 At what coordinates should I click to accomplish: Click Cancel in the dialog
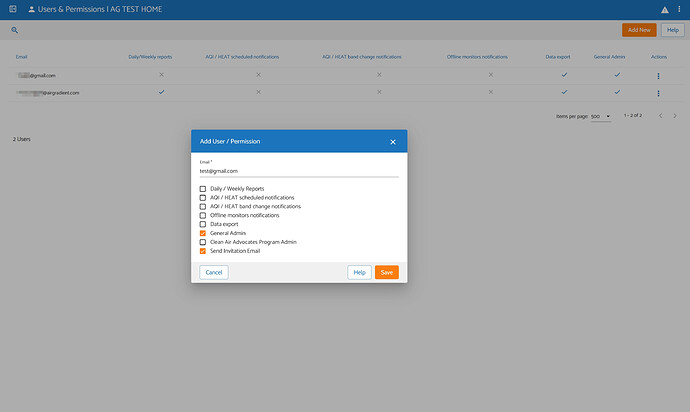pyautogui.click(x=214, y=272)
